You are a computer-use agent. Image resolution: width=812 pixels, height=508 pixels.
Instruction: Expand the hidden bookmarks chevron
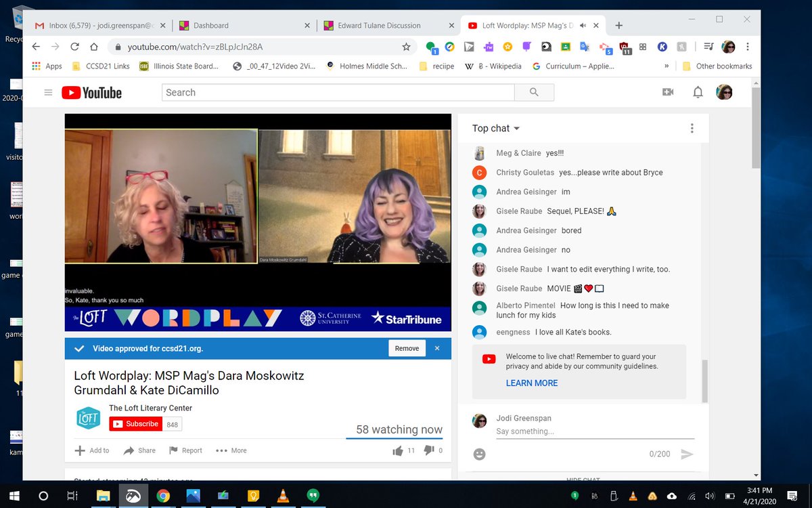[667, 66]
